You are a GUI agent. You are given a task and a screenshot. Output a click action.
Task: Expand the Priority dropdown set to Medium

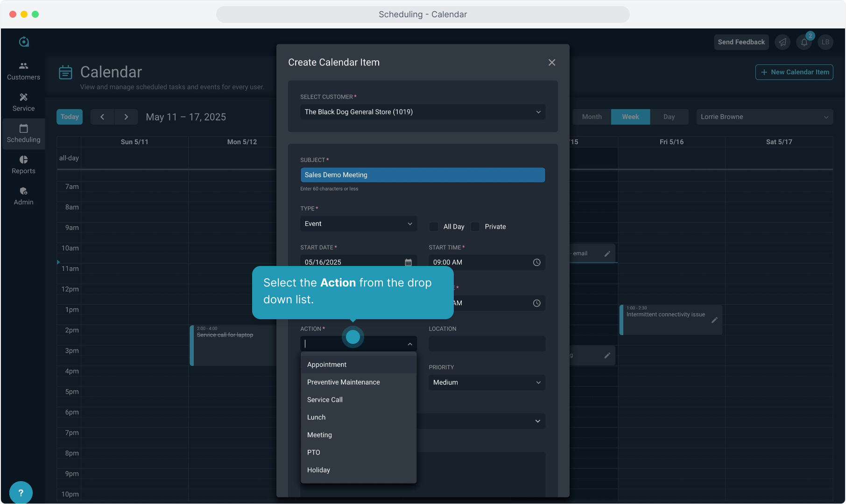click(x=486, y=383)
